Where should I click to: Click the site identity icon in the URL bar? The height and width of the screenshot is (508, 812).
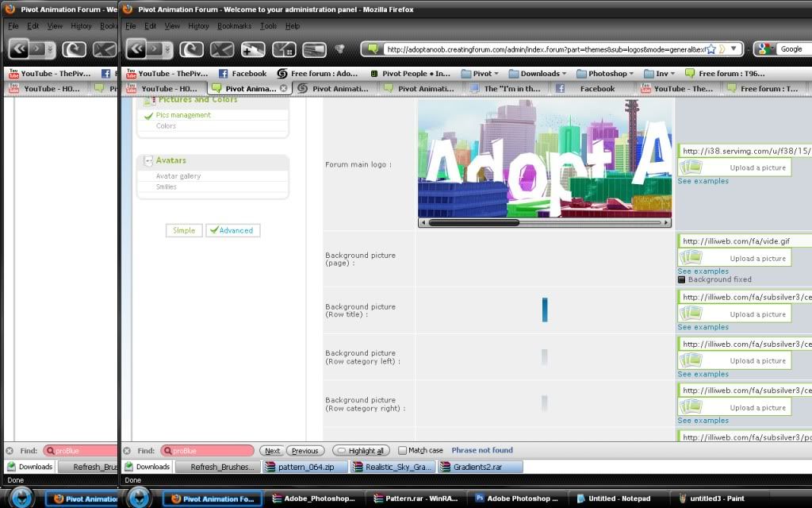pyautogui.click(x=373, y=48)
